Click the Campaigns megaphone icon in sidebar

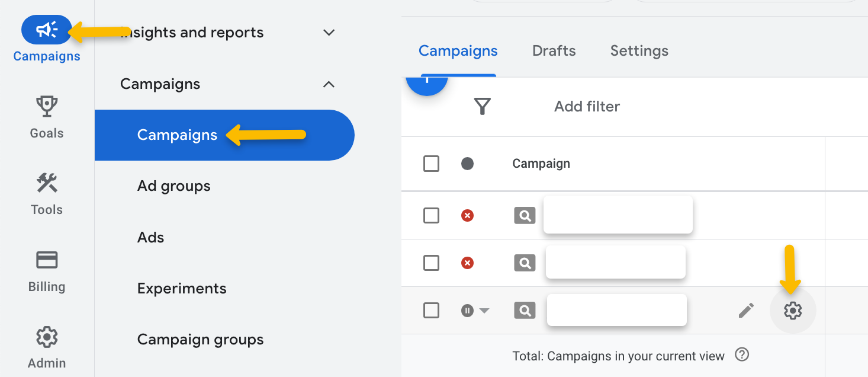[x=46, y=30]
